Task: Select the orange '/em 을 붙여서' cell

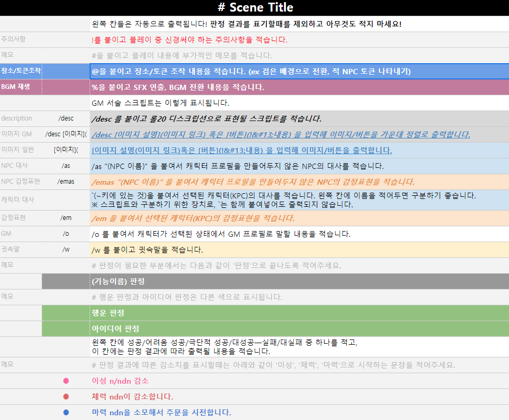Action: pyautogui.click(x=299, y=218)
